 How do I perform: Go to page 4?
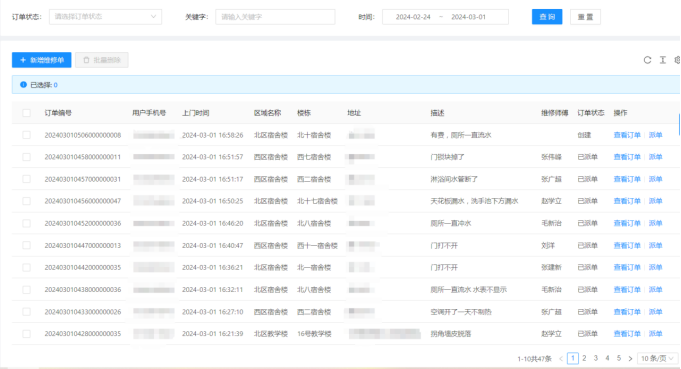[607, 358]
